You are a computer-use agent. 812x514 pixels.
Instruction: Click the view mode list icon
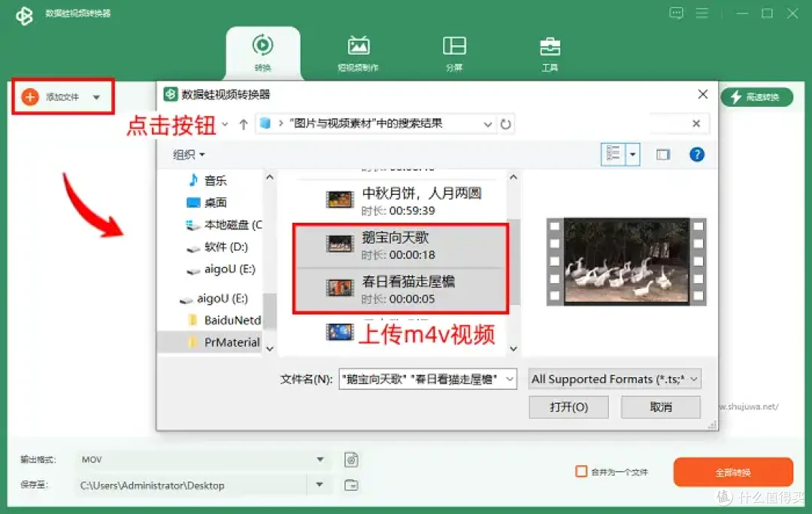point(614,154)
